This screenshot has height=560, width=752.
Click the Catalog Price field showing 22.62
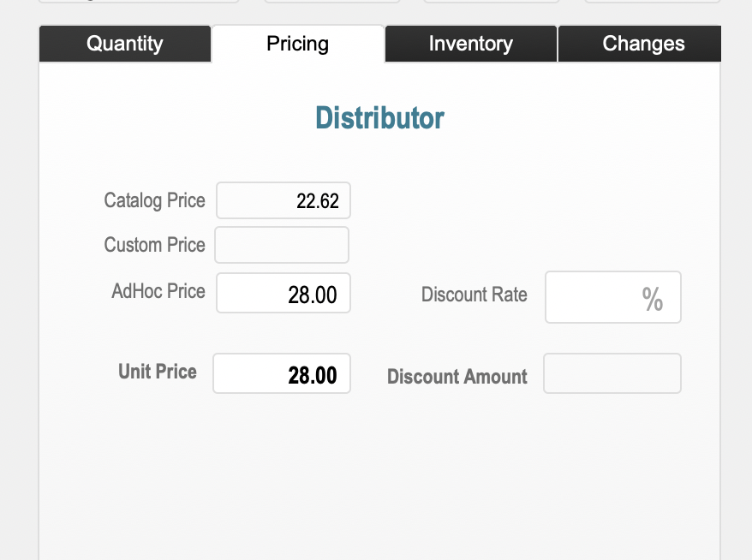click(x=283, y=201)
